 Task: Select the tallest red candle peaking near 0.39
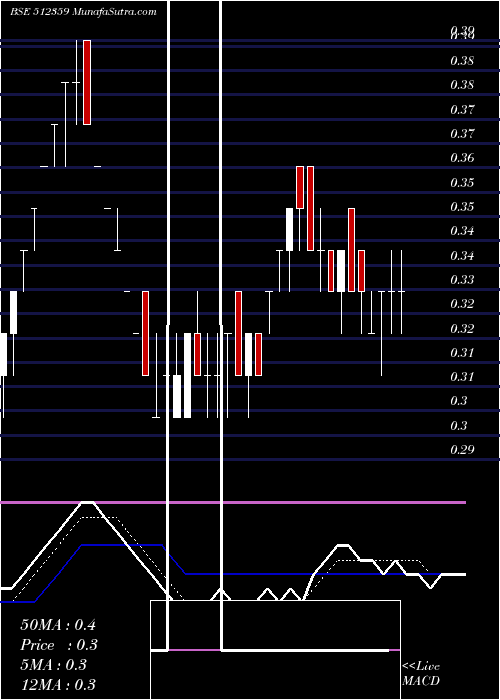click(87, 82)
